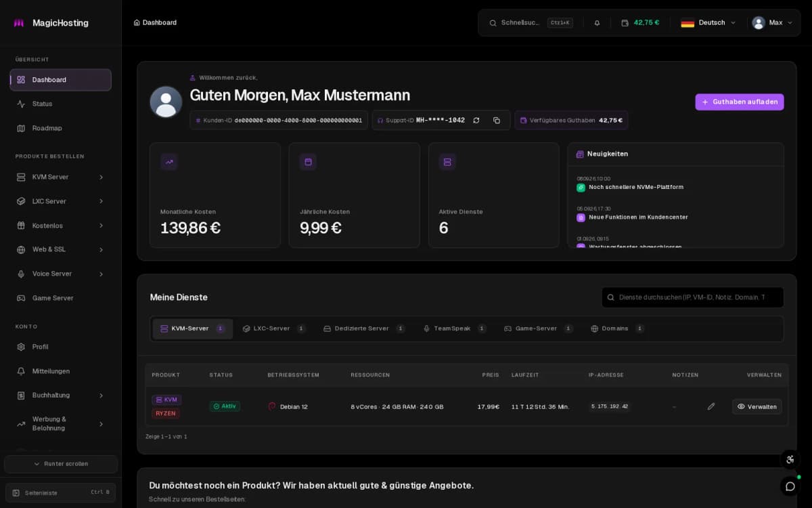Switch to the LXC-Server tab
The width and height of the screenshot is (812, 508).
[274, 329]
